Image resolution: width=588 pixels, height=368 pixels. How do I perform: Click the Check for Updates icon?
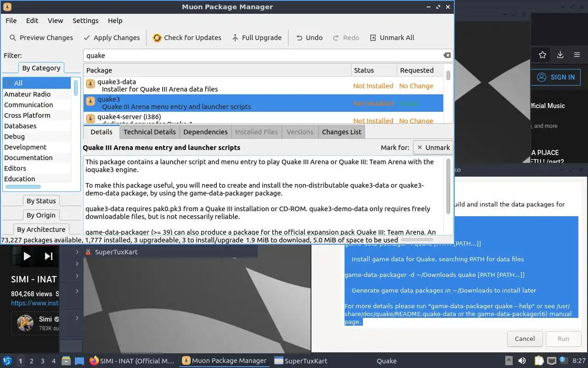157,38
